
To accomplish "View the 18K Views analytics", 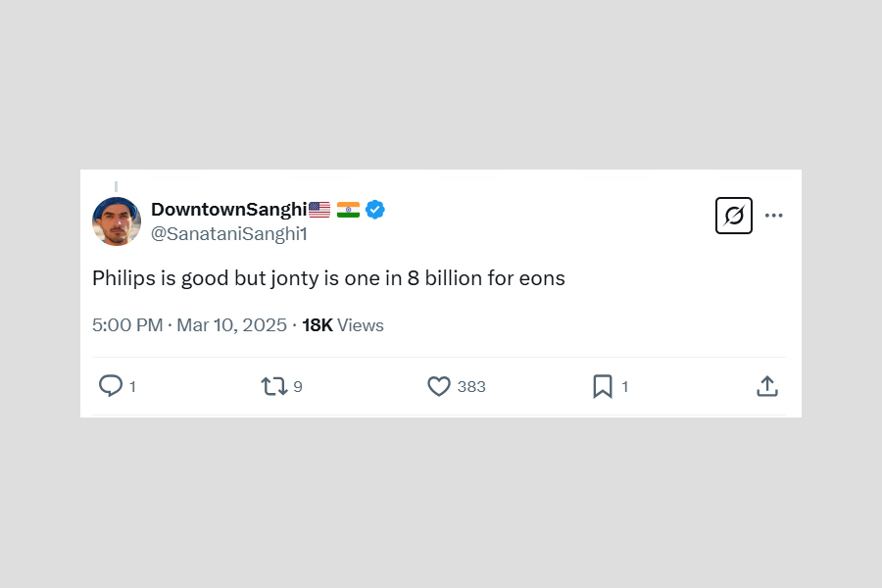I will (x=343, y=325).
